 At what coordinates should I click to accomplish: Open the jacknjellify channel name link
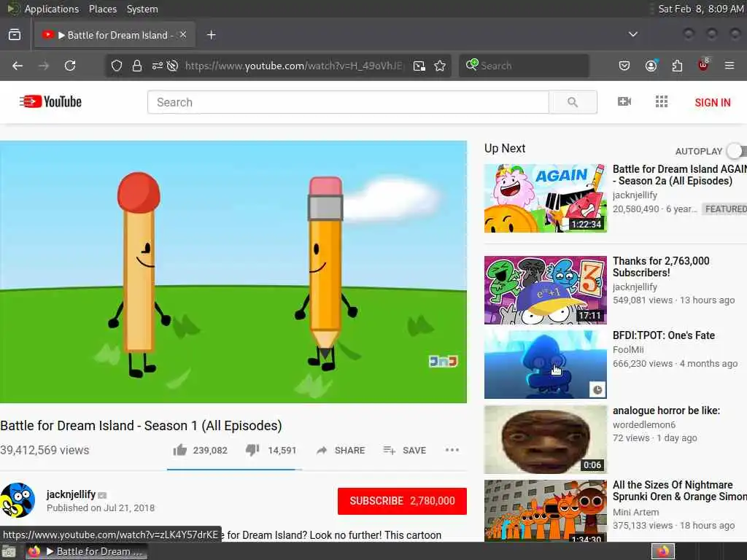point(71,494)
